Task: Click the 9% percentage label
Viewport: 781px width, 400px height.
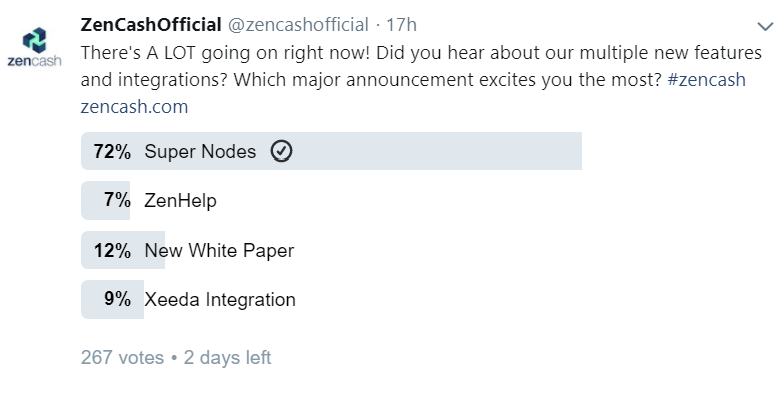Action: (x=118, y=299)
